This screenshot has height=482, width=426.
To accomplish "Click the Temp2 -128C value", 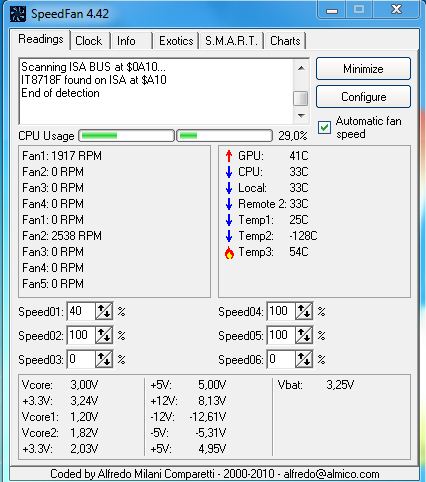I will pyautogui.click(x=303, y=236).
